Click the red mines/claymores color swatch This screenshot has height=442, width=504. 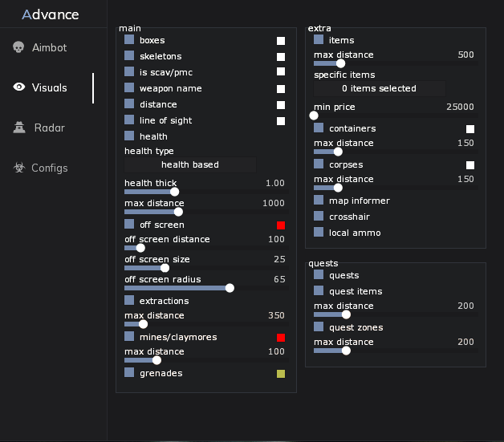pos(281,338)
